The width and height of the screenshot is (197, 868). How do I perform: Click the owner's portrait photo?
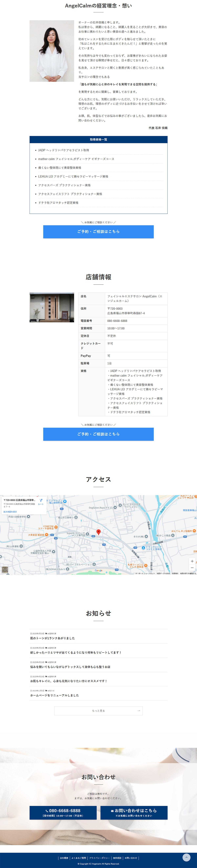52,51
